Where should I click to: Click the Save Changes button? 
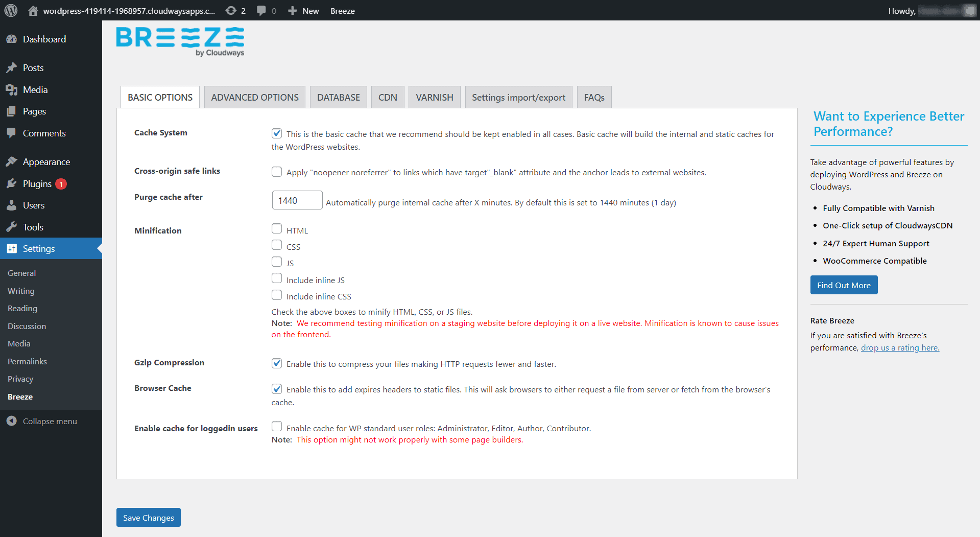(148, 518)
